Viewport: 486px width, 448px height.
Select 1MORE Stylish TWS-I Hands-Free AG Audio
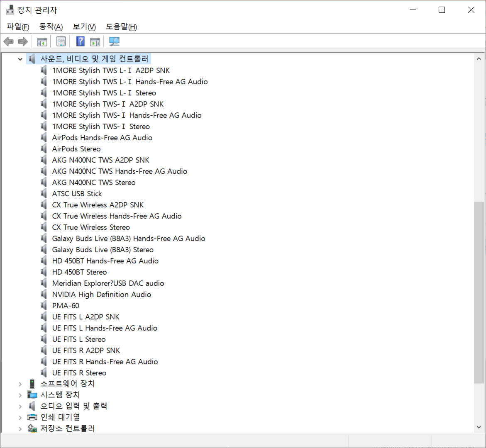point(127,115)
